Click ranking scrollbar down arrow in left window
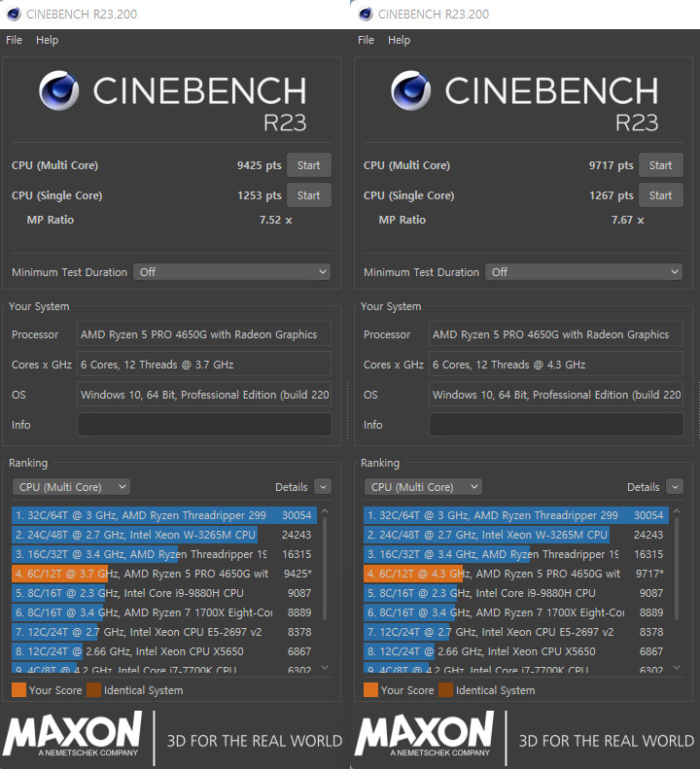This screenshot has height=769, width=700. [325, 668]
